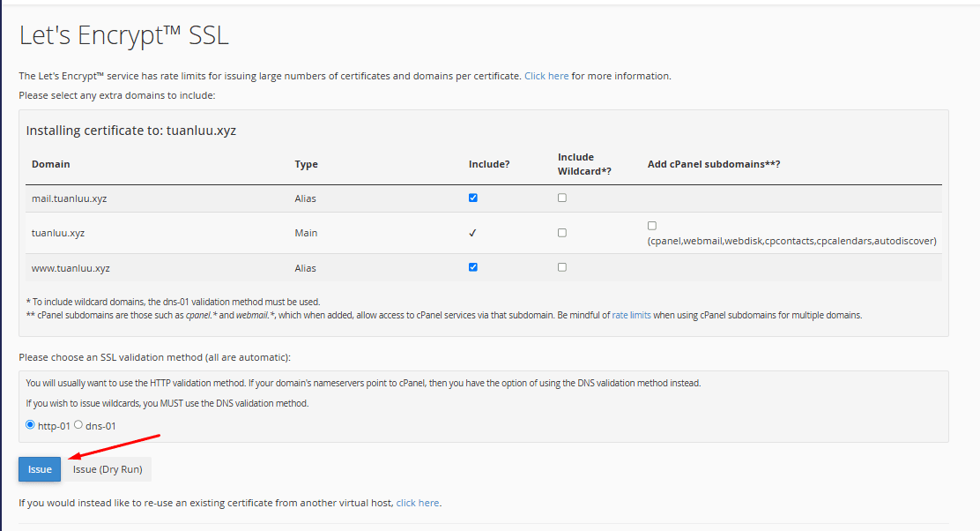Click the 'Please choose an SSL validation method' text

[154, 357]
